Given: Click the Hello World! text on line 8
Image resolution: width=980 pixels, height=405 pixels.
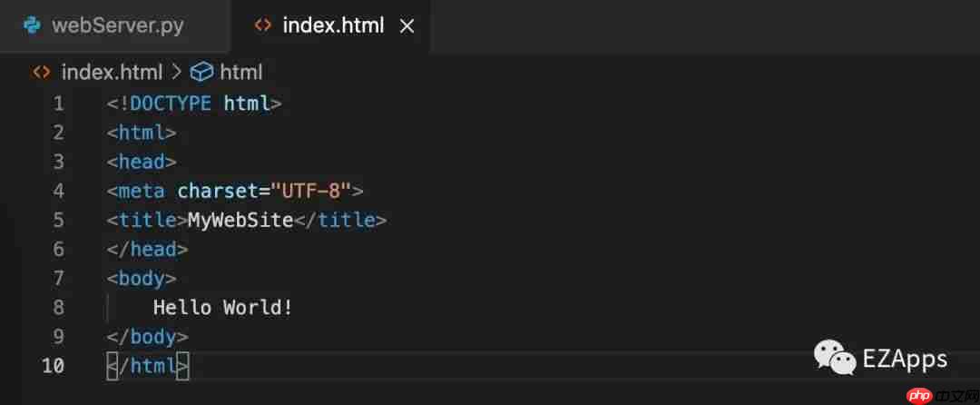Looking at the screenshot, I should click(x=223, y=307).
